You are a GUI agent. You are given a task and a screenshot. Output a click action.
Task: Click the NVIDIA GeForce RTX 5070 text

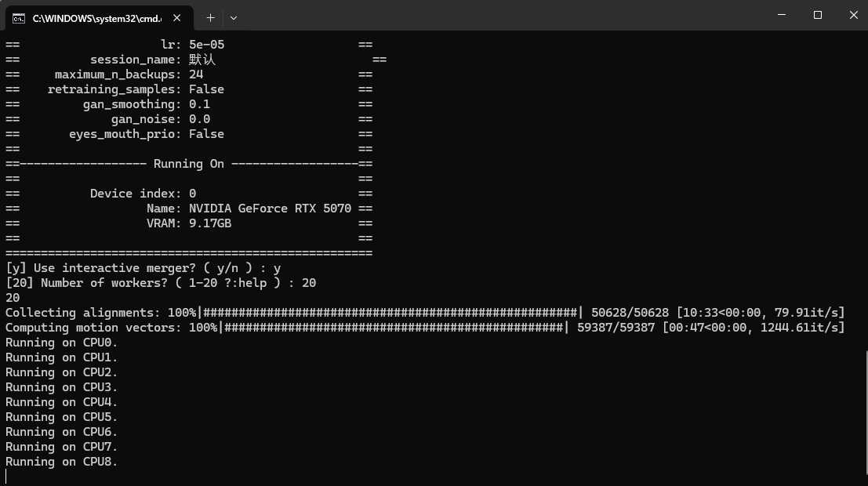click(x=270, y=209)
